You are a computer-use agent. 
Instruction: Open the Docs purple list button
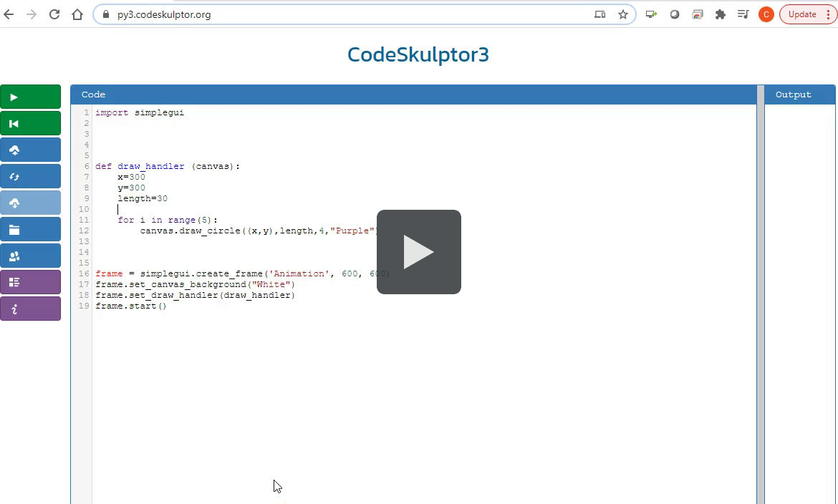tap(30, 283)
